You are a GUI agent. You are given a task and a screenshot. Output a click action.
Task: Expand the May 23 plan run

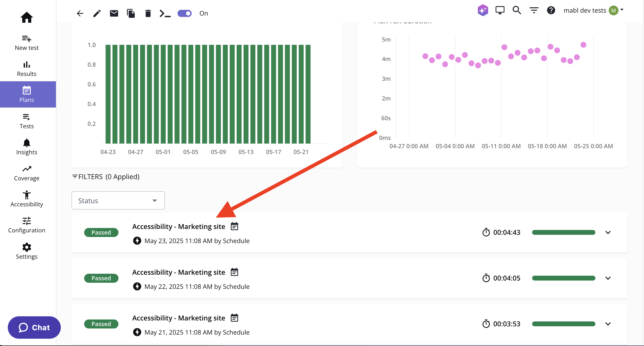click(608, 232)
